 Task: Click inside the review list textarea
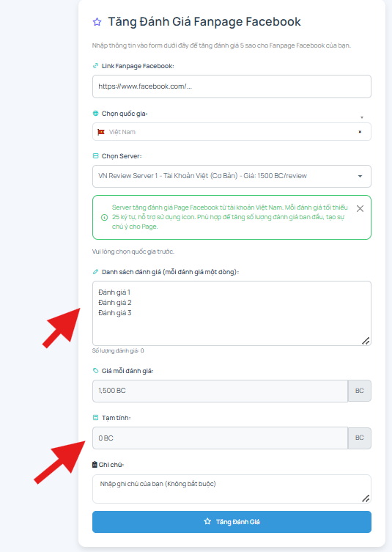[232, 313]
